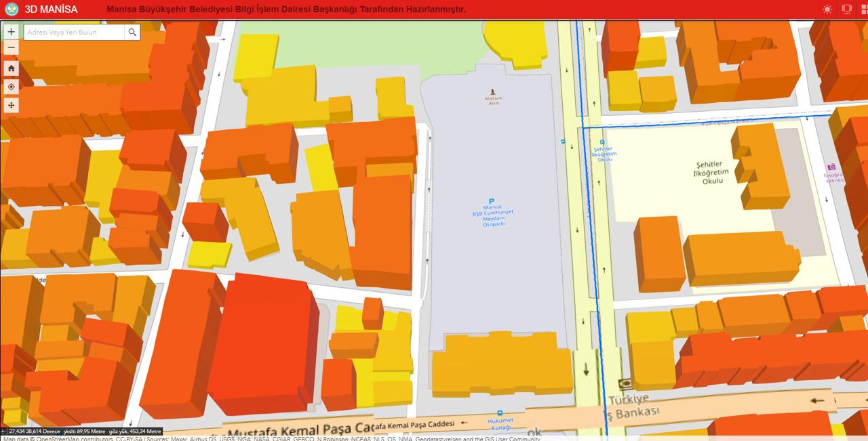Screen dimensions: 868x441
Task: Open the daylight sun settings
Action: click(827, 9)
